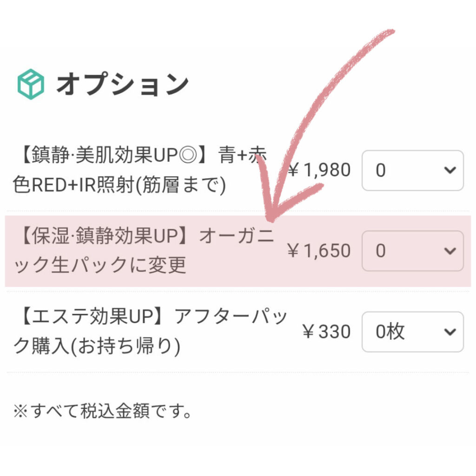
Task: Click the chevron arrow in the ¥1,980 row
Action: click(450, 171)
